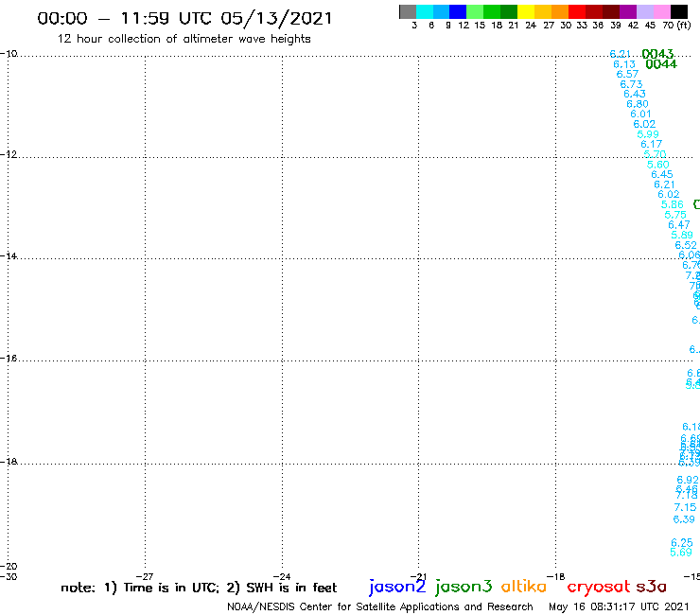
Task: Select the jason3 satellite legend label
Action: click(x=464, y=587)
